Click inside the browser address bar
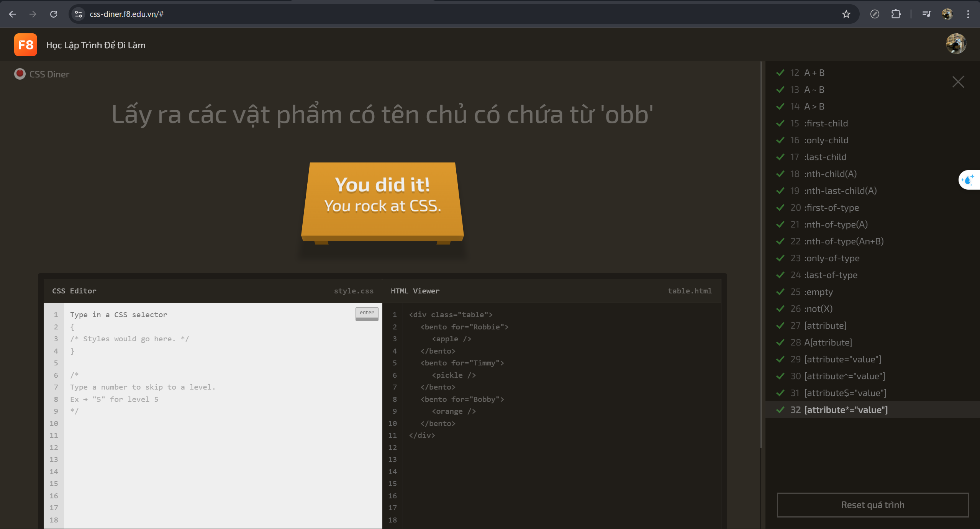Image resolution: width=980 pixels, height=529 pixels. (x=268, y=14)
